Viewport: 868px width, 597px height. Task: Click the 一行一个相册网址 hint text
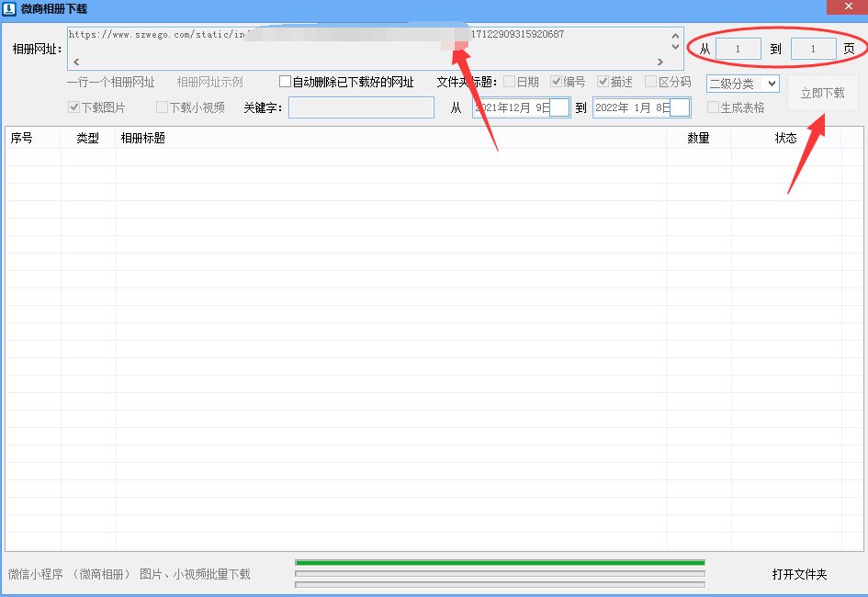coord(111,82)
